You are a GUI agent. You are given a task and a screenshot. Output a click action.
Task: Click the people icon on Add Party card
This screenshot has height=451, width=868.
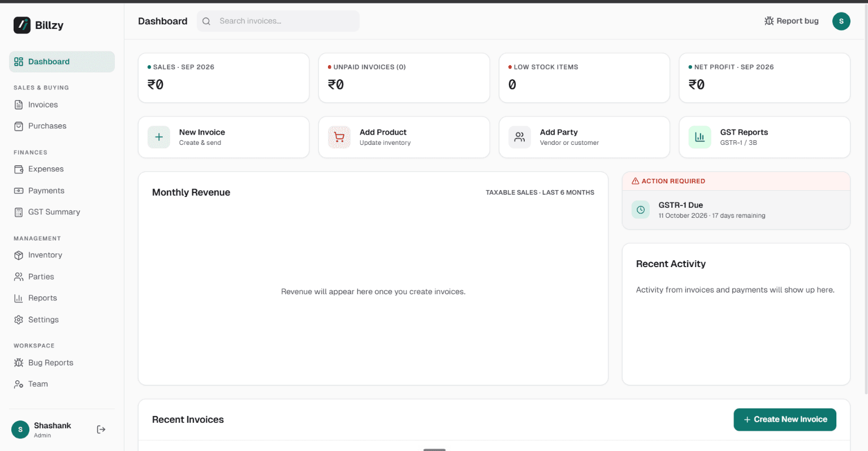520,137
